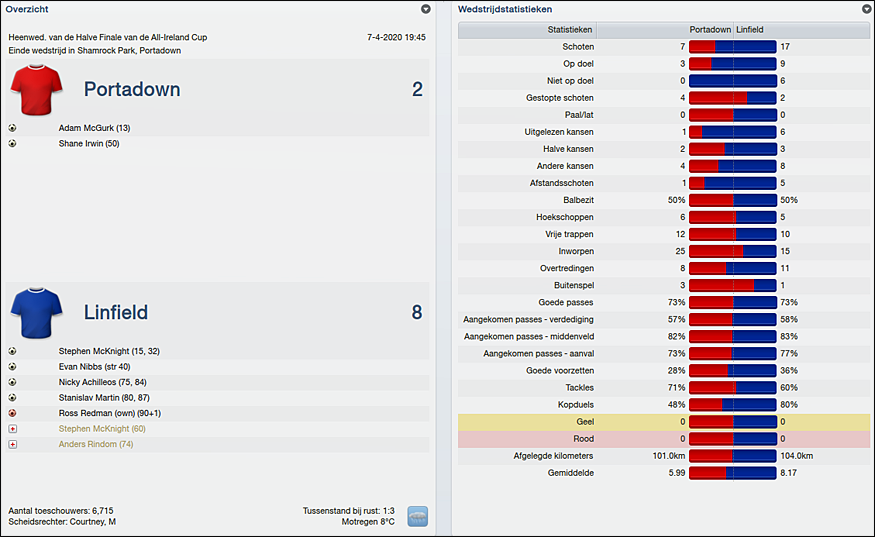Expand the Overzicht panel dropdown arrow

point(426,9)
